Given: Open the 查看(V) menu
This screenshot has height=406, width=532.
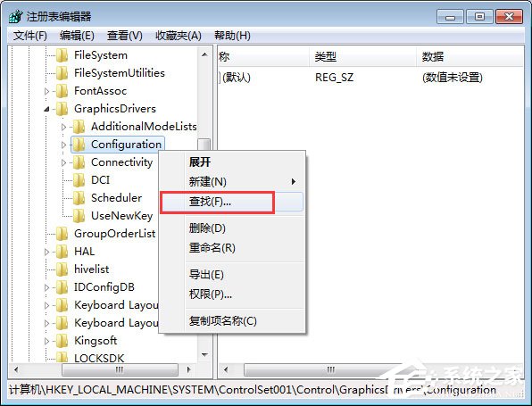Looking at the screenshot, I should click(x=124, y=36).
